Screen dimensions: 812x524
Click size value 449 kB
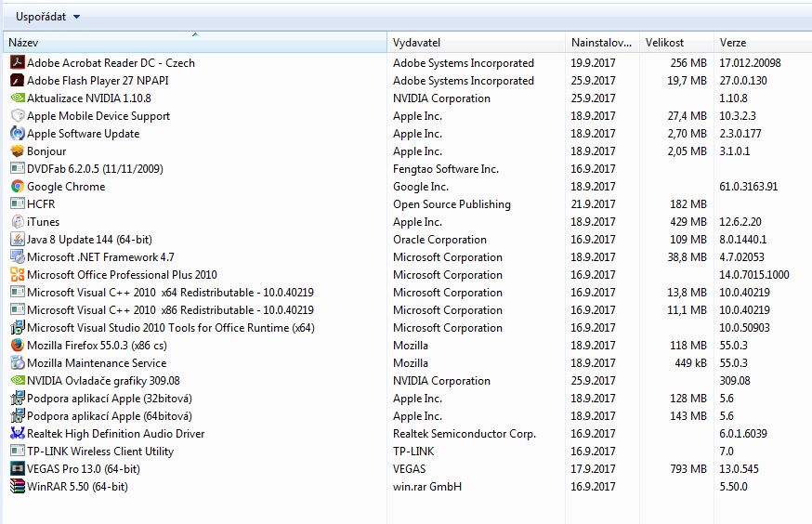click(691, 363)
